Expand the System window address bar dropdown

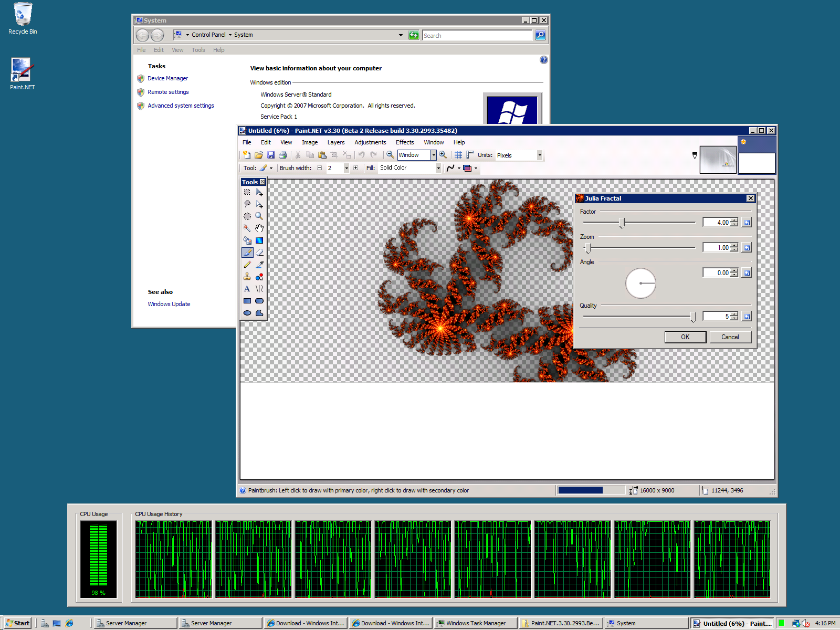[x=401, y=35]
